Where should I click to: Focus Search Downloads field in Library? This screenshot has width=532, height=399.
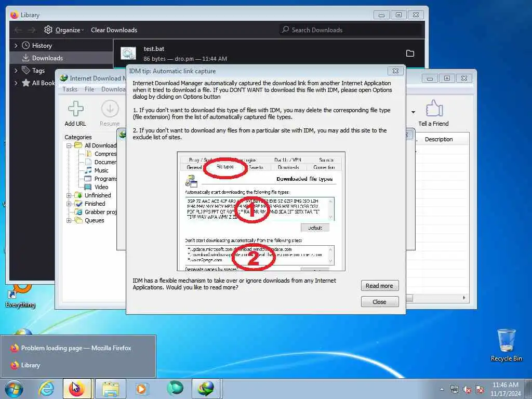pyautogui.click(x=351, y=30)
